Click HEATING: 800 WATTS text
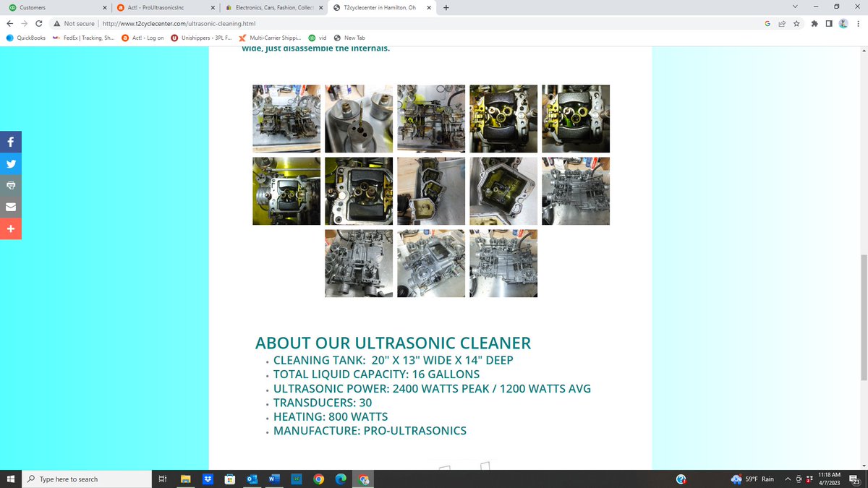This screenshot has width=868, height=488. (331, 417)
